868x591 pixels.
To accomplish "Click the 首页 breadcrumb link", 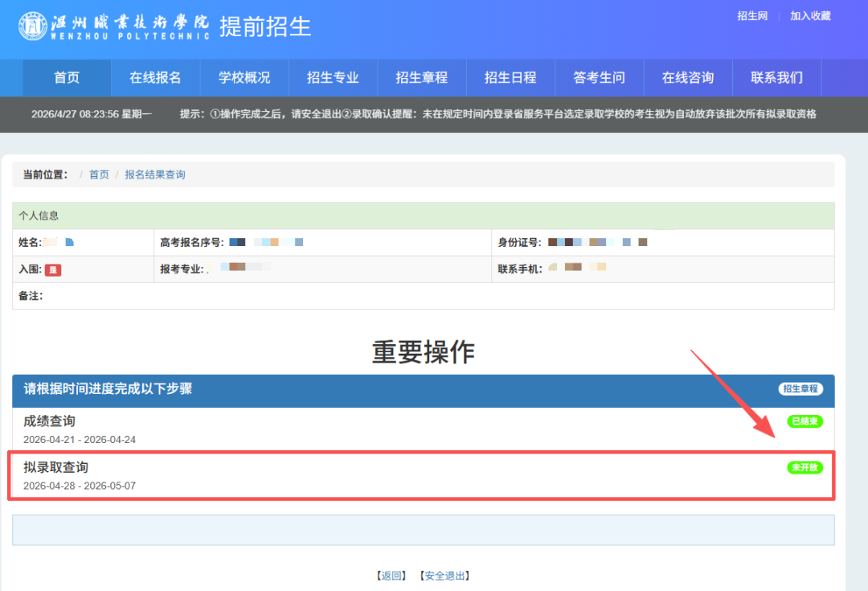I will (99, 174).
